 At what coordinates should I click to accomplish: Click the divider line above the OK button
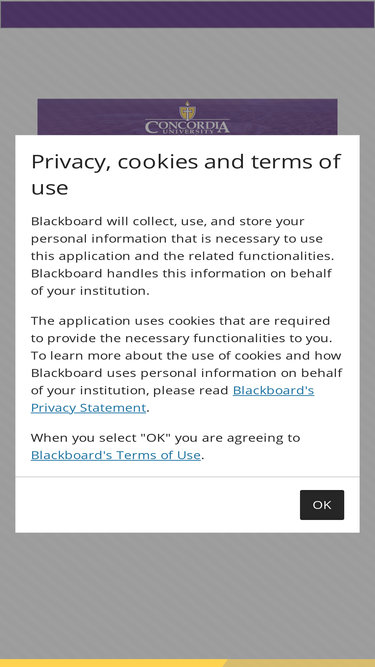coord(188,477)
